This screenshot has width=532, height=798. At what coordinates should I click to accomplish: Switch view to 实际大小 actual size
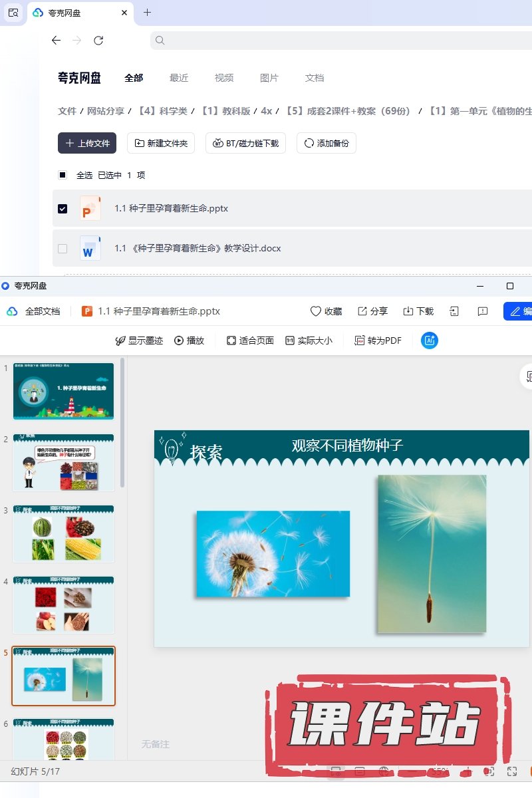(x=309, y=340)
